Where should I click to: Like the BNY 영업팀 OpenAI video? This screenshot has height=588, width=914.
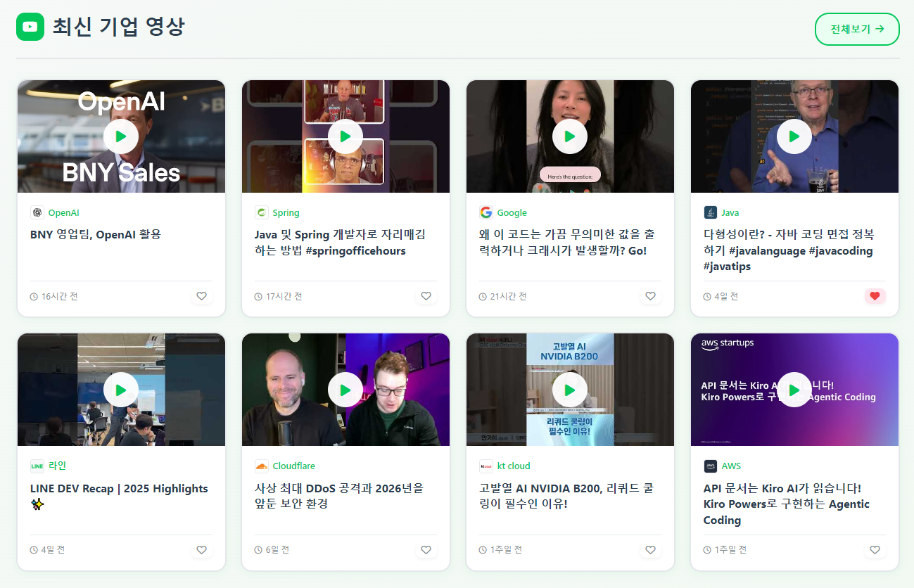[201, 296]
